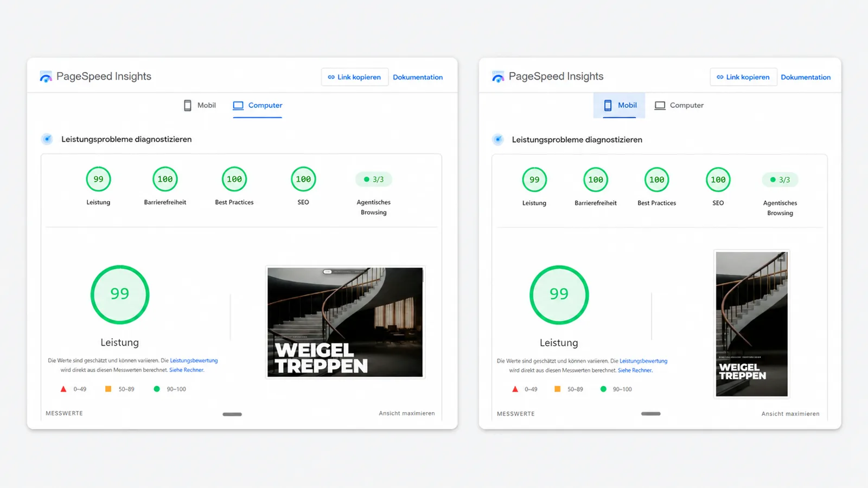Switch to Computer tab in right panel

[x=679, y=105]
